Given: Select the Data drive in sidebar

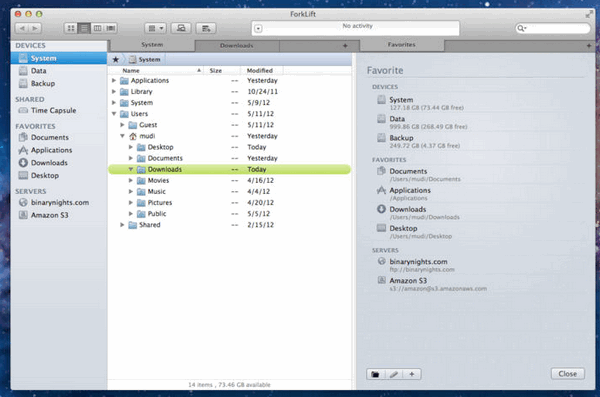Looking at the screenshot, I should pos(59,71).
